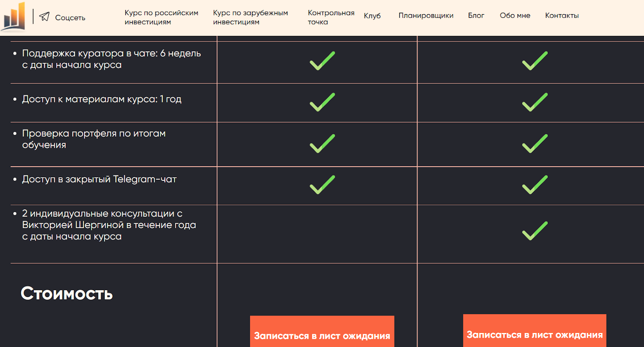Go to Контрольная точка page
This screenshot has height=347, width=644.
pos(331,17)
